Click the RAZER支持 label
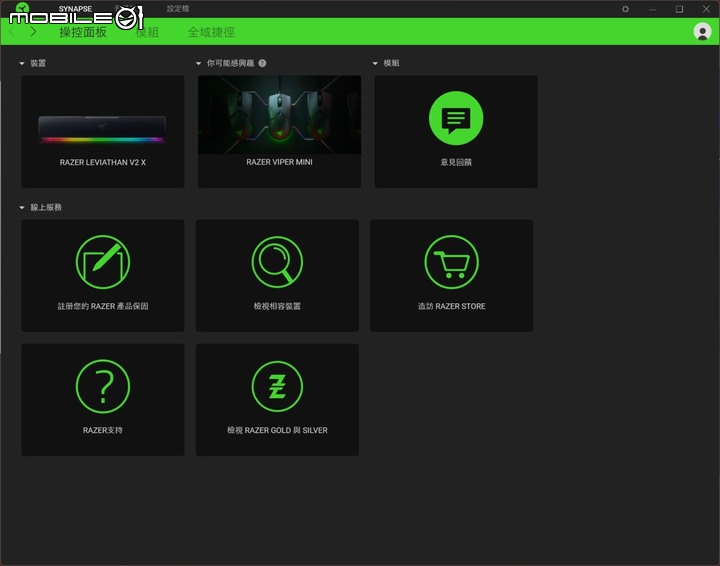This screenshot has width=720, height=566. pos(103,430)
